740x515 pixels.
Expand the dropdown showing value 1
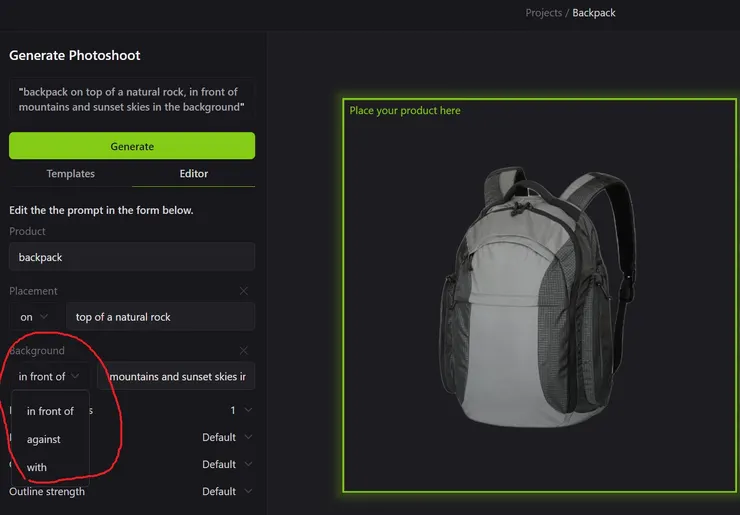pos(240,410)
